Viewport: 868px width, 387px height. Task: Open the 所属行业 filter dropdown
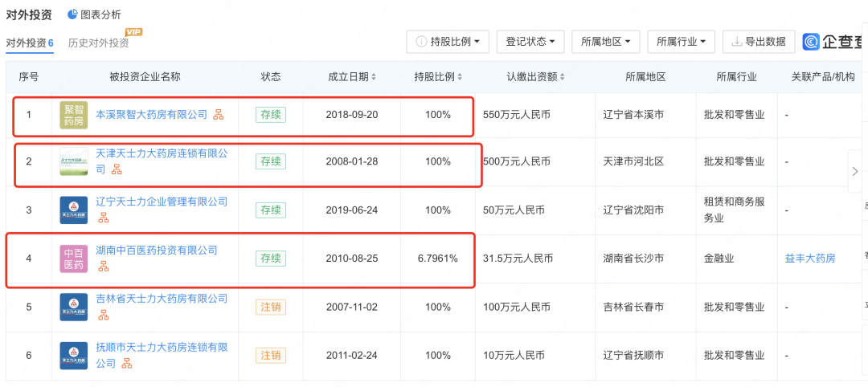click(x=681, y=42)
